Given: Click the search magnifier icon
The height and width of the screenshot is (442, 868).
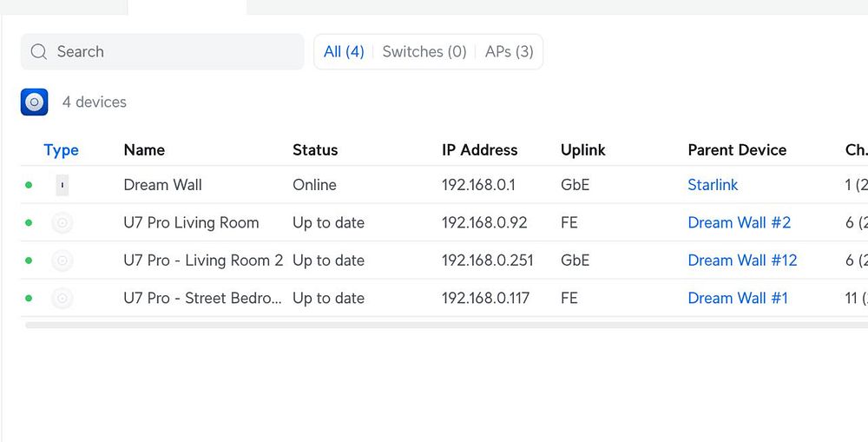Looking at the screenshot, I should point(38,52).
